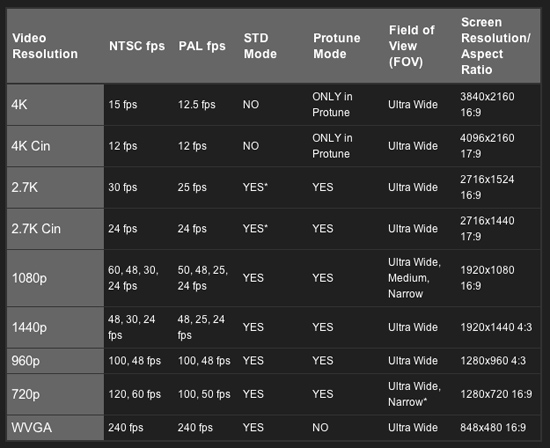
Task: Select the STD Mode column header
Action: point(260,46)
